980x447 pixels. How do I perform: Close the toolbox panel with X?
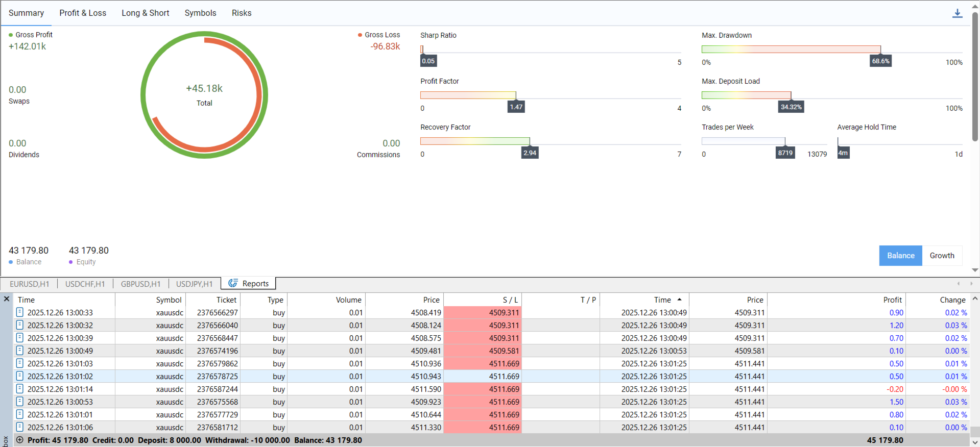click(7, 299)
